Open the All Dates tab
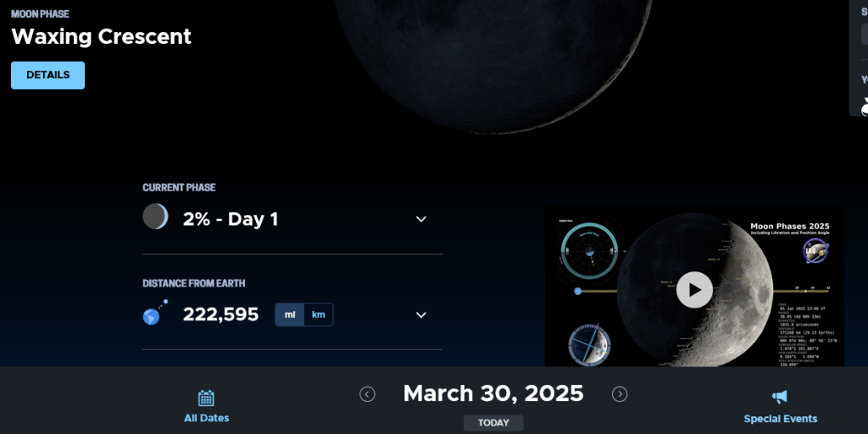 pos(206,418)
